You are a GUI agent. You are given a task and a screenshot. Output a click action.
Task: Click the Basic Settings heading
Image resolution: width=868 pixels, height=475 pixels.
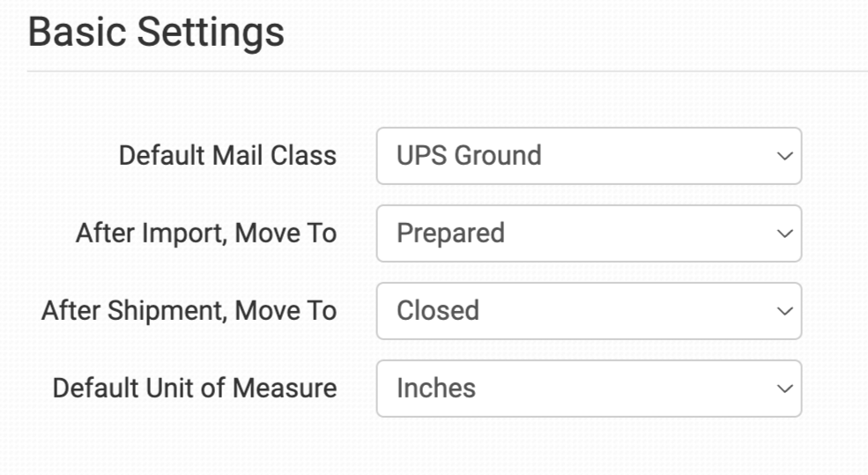click(x=156, y=33)
